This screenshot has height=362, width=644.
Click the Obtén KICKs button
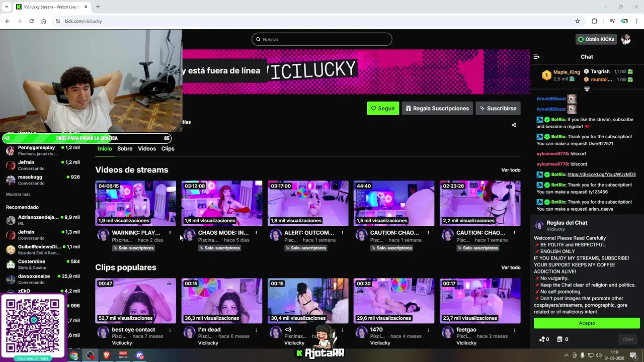[x=596, y=39]
